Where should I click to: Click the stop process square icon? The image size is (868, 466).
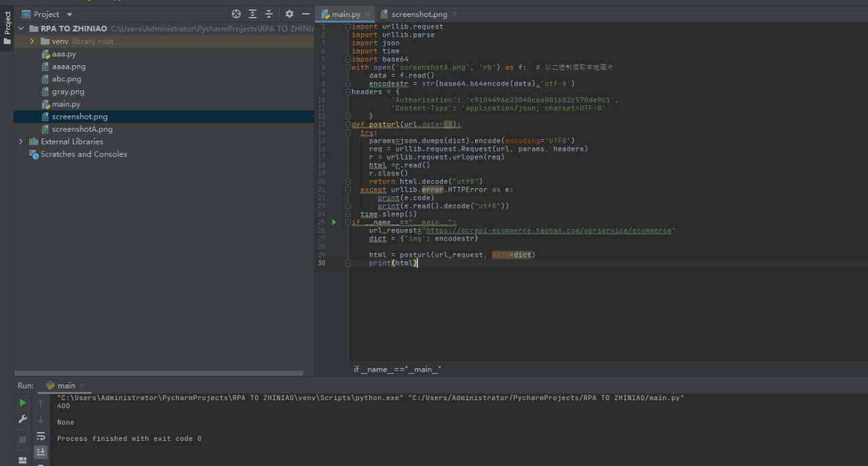coord(22,439)
